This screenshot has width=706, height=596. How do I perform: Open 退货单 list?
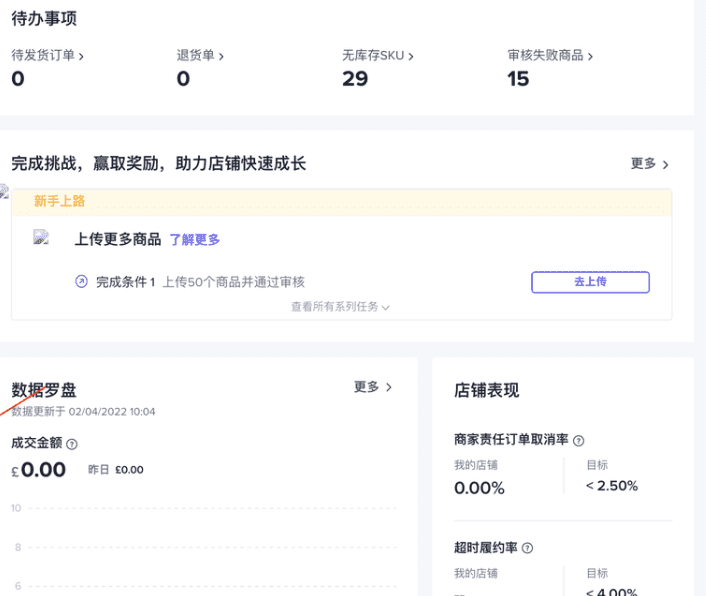pos(200,56)
